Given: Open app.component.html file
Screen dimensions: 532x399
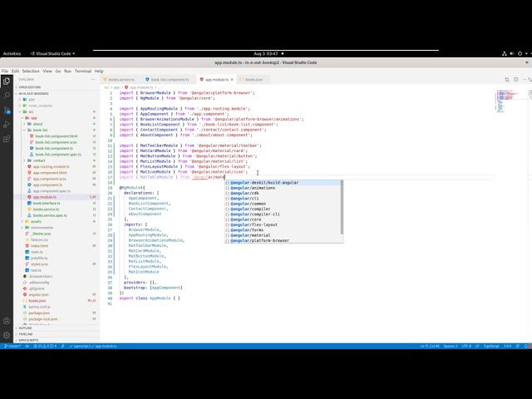Looking at the screenshot, I should (x=50, y=173).
